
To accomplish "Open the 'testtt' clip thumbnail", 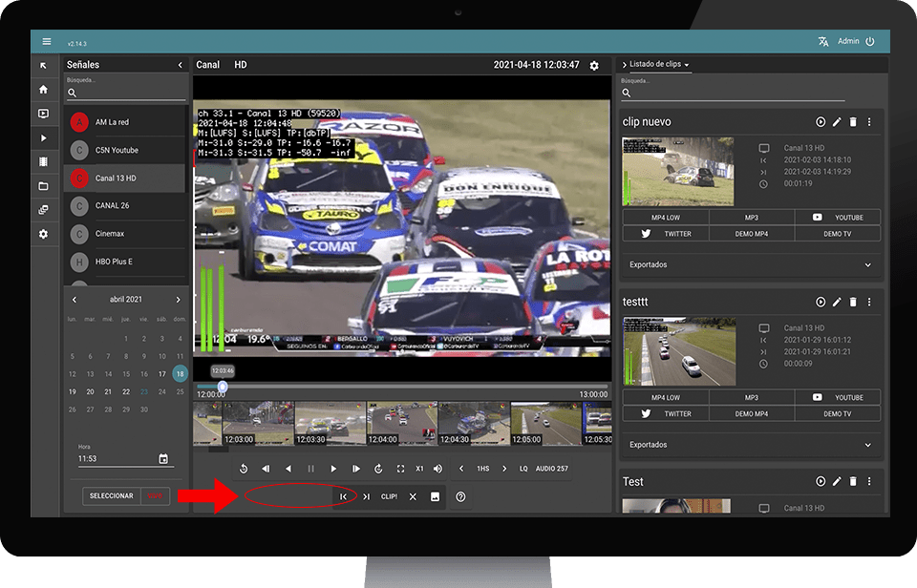I will (679, 351).
